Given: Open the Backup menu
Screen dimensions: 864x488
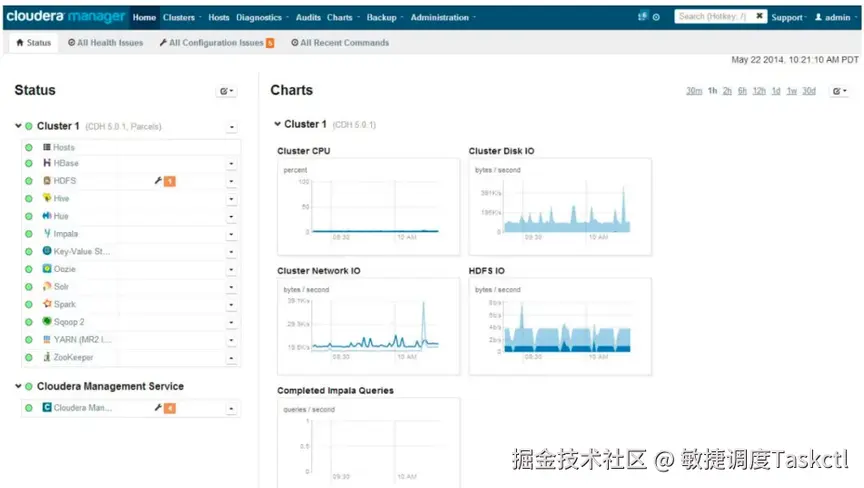Looking at the screenshot, I should click(x=385, y=18).
